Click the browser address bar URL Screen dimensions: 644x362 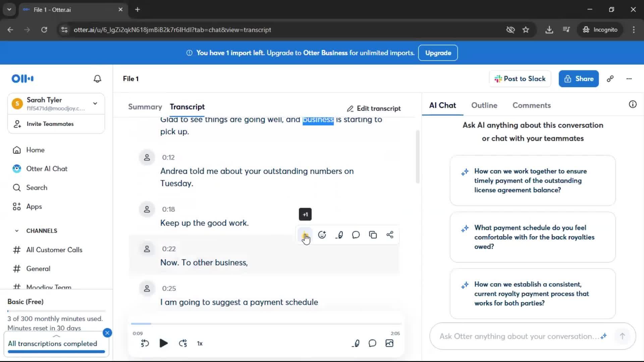click(172, 30)
